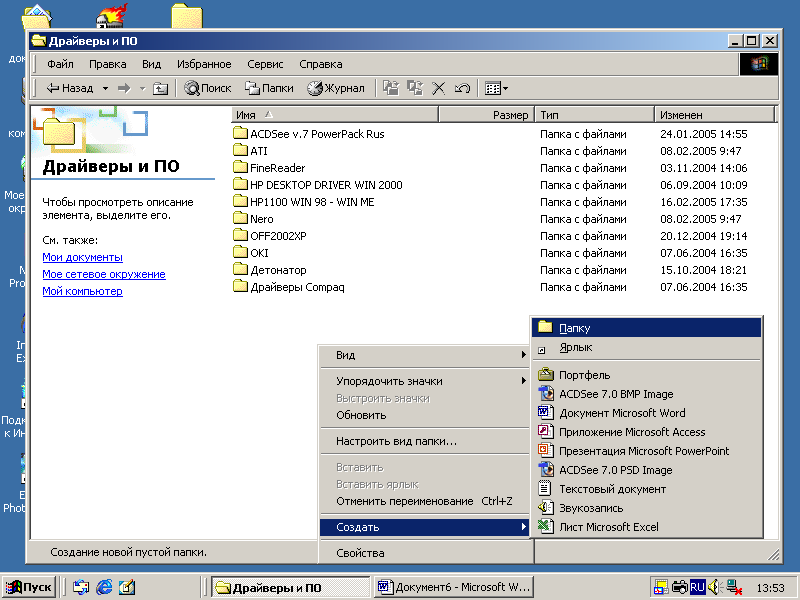Image resolution: width=800 pixels, height=600 pixels.
Task: Expand the Вид context submenu
Action: tap(425, 355)
